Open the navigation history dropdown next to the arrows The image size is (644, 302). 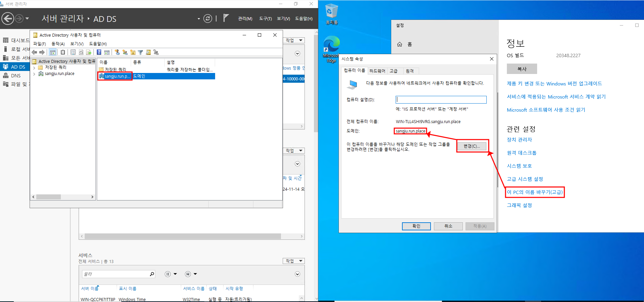click(x=27, y=18)
